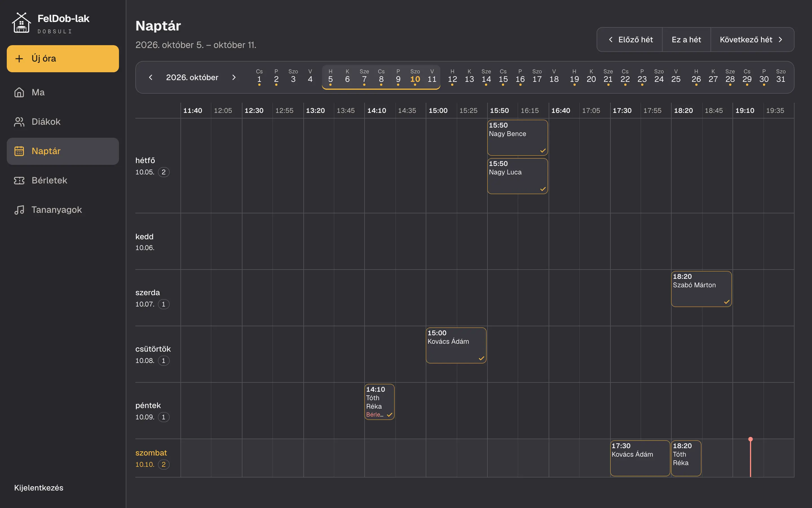Viewport: 812px width, 508px height.
Task: Click checkmark on Nagy Luca lesson
Action: pyautogui.click(x=542, y=189)
